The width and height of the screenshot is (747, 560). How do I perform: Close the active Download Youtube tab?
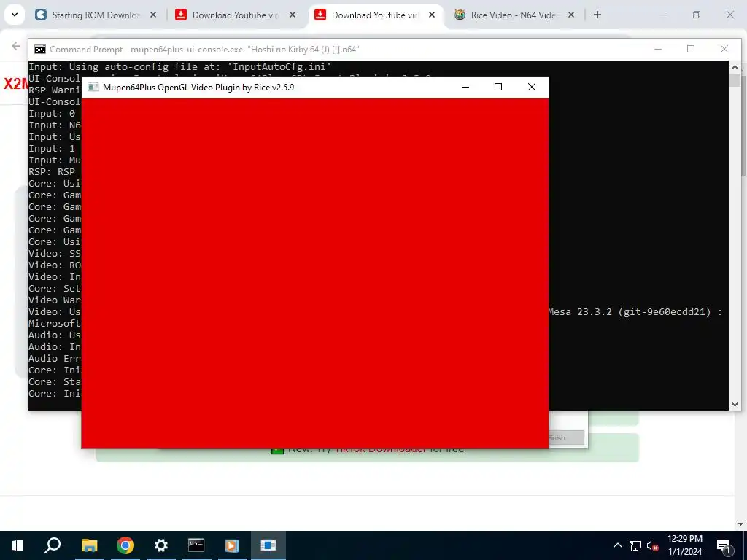point(432,15)
